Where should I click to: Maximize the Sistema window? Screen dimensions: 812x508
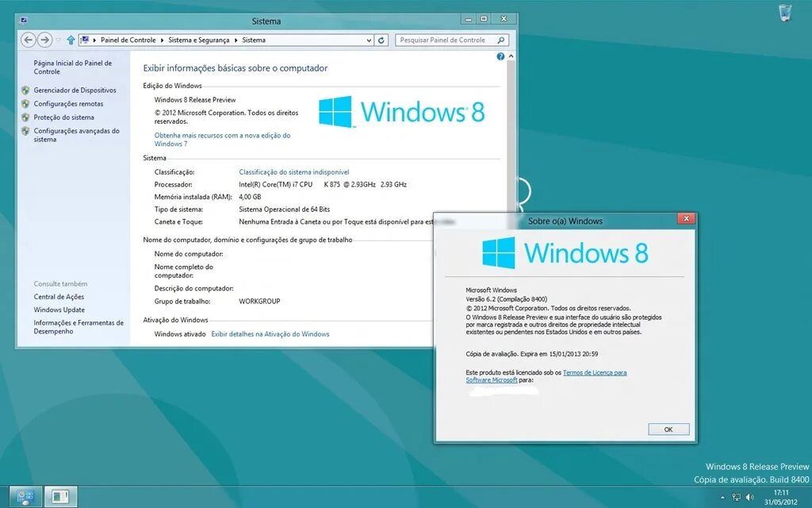484,19
